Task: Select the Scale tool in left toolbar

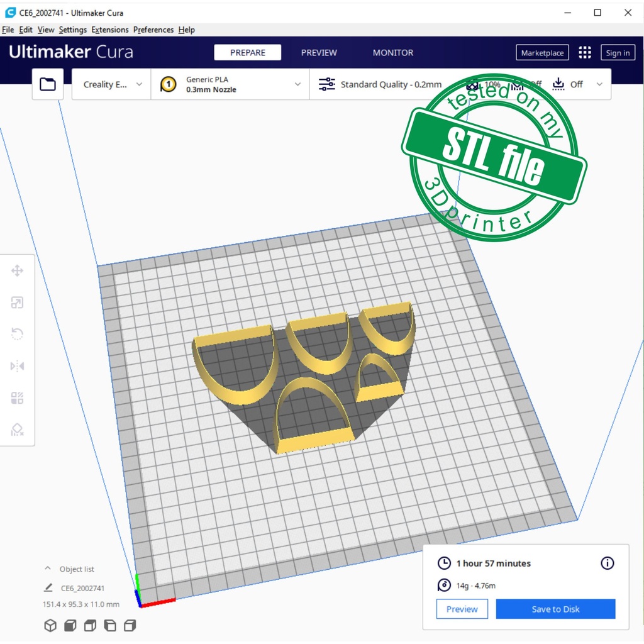Action: click(x=17, y=303)
